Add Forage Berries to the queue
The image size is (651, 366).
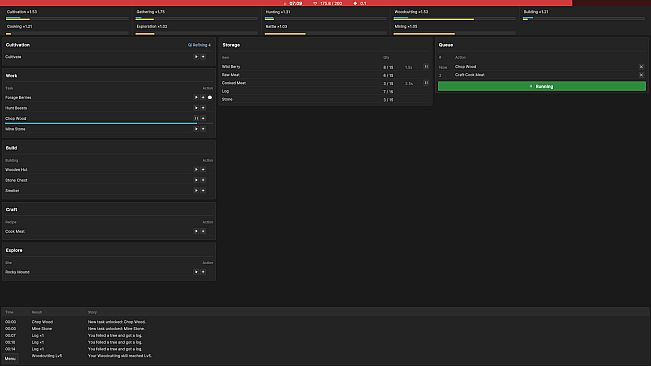pos(203,98)
